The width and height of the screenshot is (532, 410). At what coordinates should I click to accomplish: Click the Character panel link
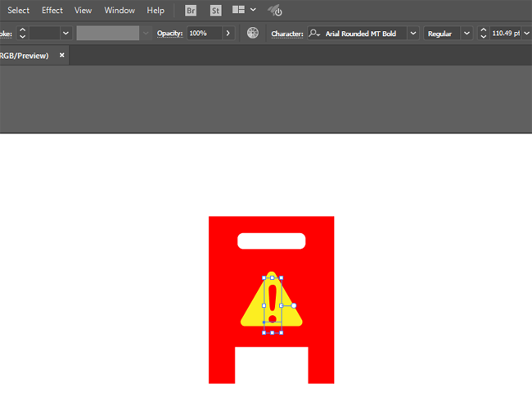tap(287, 34)
